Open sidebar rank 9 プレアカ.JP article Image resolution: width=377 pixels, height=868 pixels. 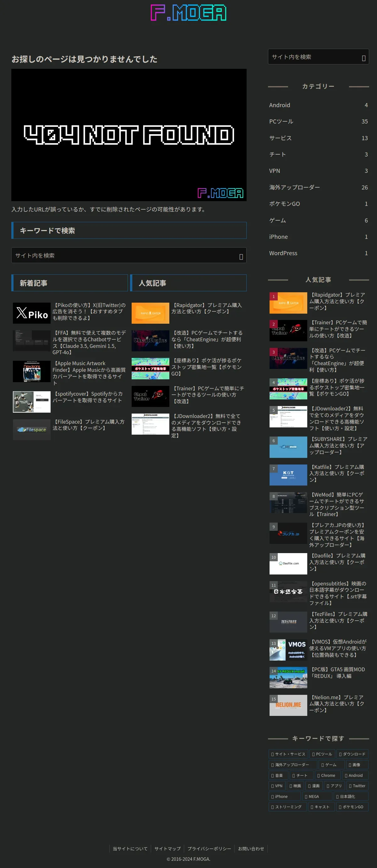[x=318, y=535]
